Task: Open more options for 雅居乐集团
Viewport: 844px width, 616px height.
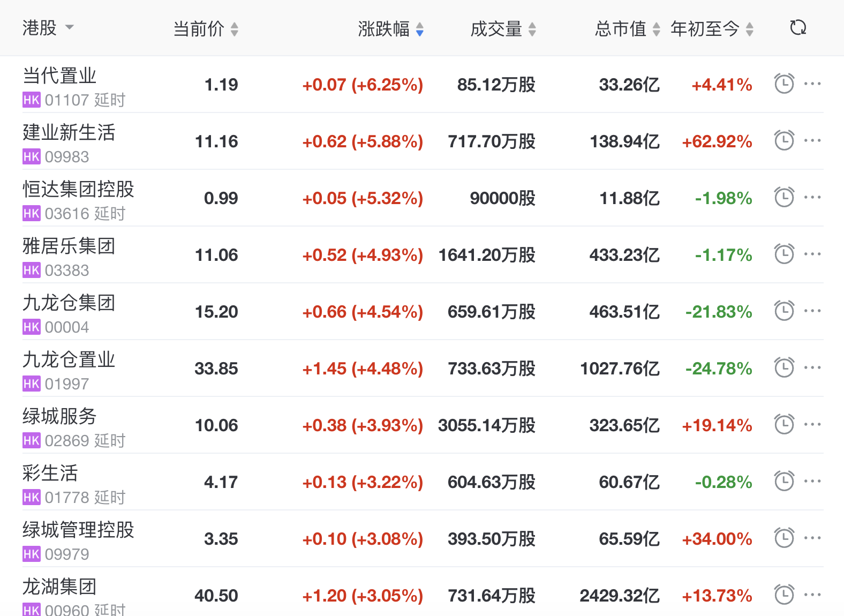Action: (x=812, y=254)
